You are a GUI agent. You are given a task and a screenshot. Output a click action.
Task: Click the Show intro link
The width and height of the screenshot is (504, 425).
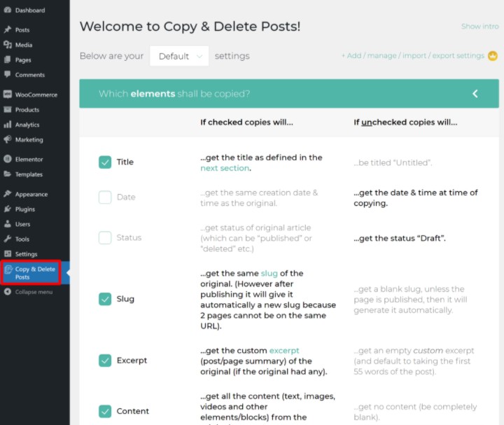point(479,27)
